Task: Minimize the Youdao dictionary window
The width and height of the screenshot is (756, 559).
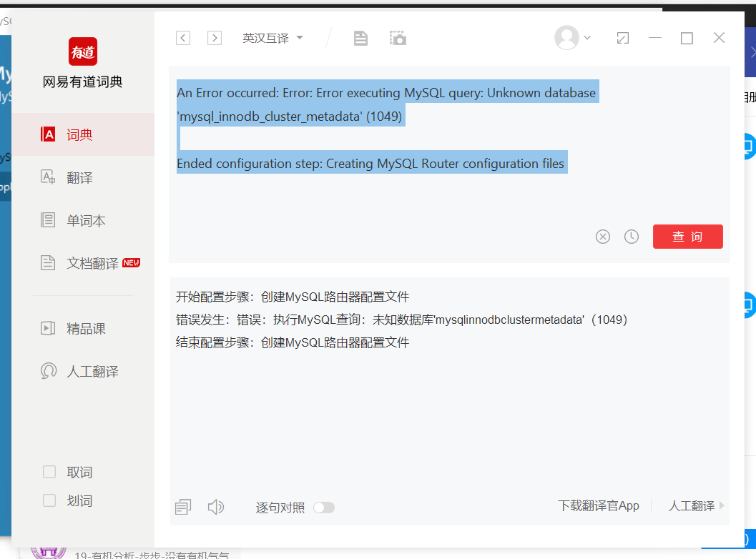Action: coord(654,38)
